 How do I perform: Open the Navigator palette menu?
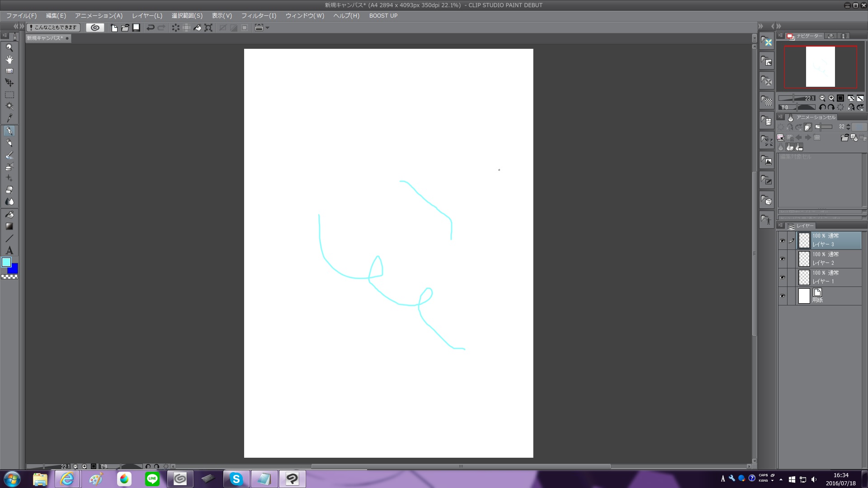(781, 36)
